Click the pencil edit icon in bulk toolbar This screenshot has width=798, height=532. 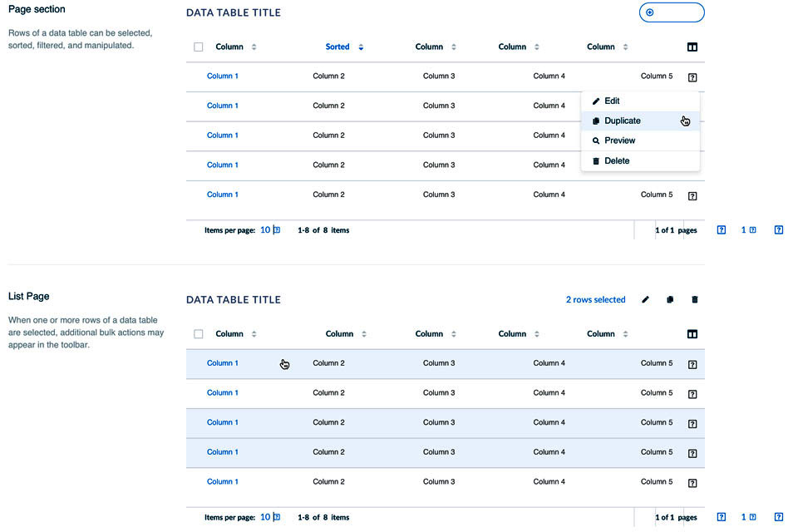[645, 300]
